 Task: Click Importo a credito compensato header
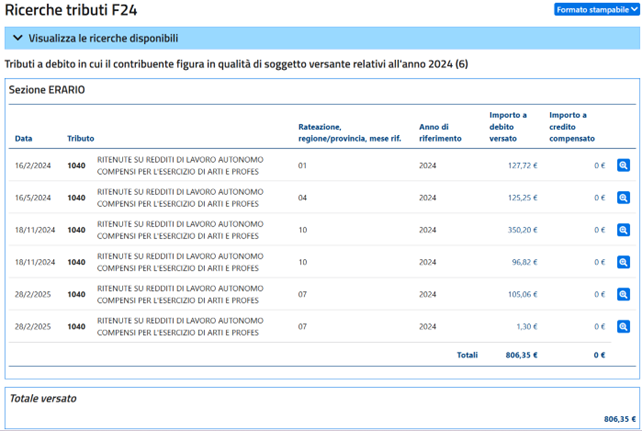[x=571, y=127]
